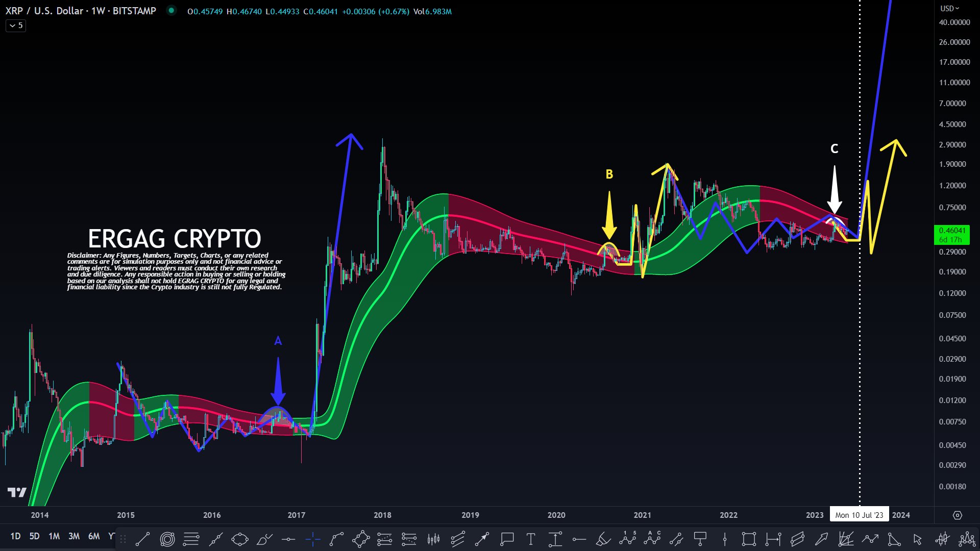Select the Fib retracement lines tool
The width and height of the screenshot is (980, 551).
(x=191, y=539)
